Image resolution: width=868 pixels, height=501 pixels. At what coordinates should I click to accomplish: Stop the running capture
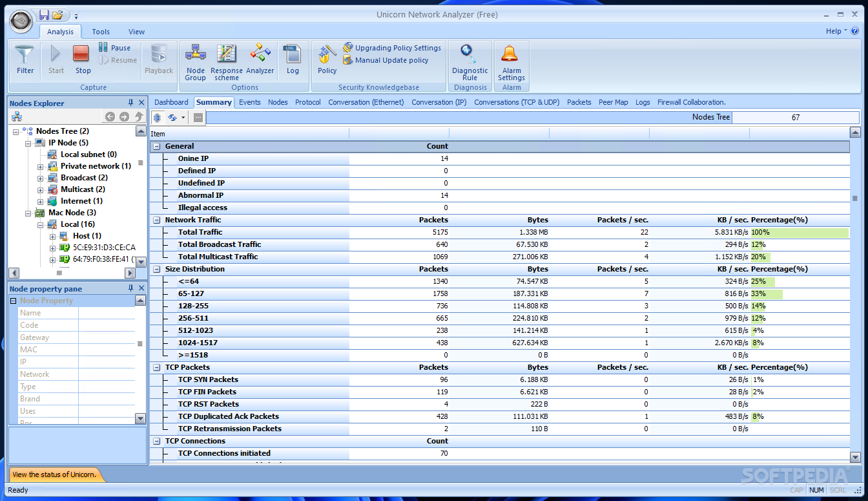point(83,60)
